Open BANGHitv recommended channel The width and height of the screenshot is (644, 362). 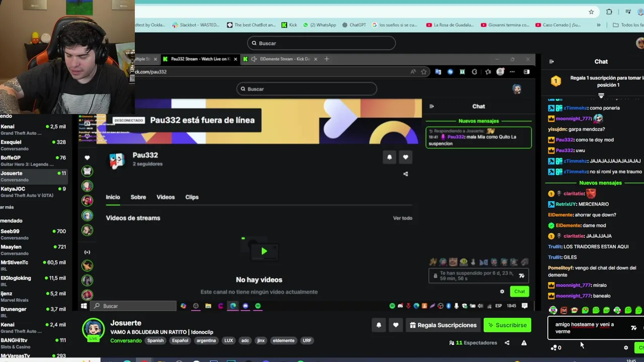tap(33, 343)
